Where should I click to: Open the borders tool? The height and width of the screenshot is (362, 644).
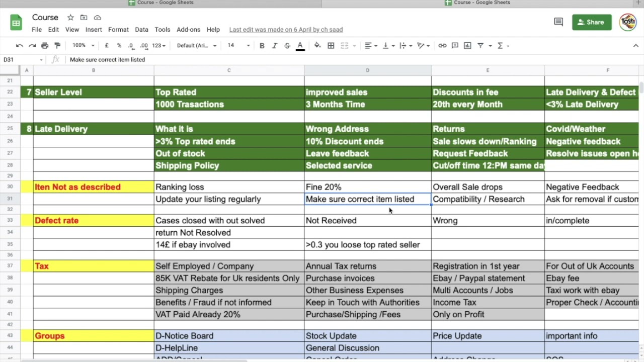331,46
